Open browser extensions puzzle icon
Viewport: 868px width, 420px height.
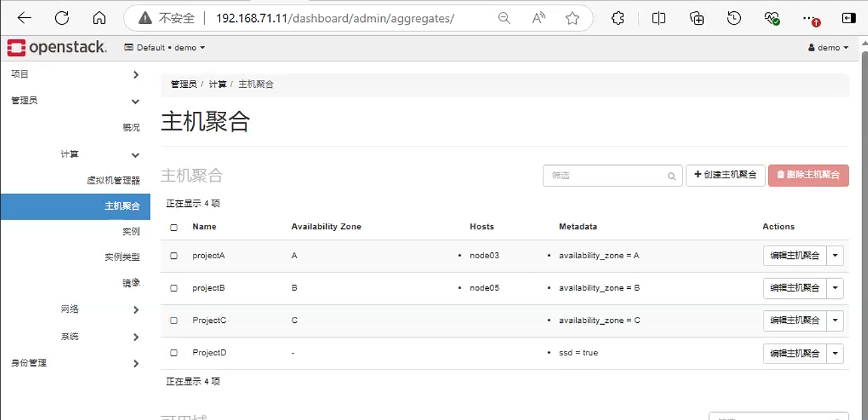[618, 19]
